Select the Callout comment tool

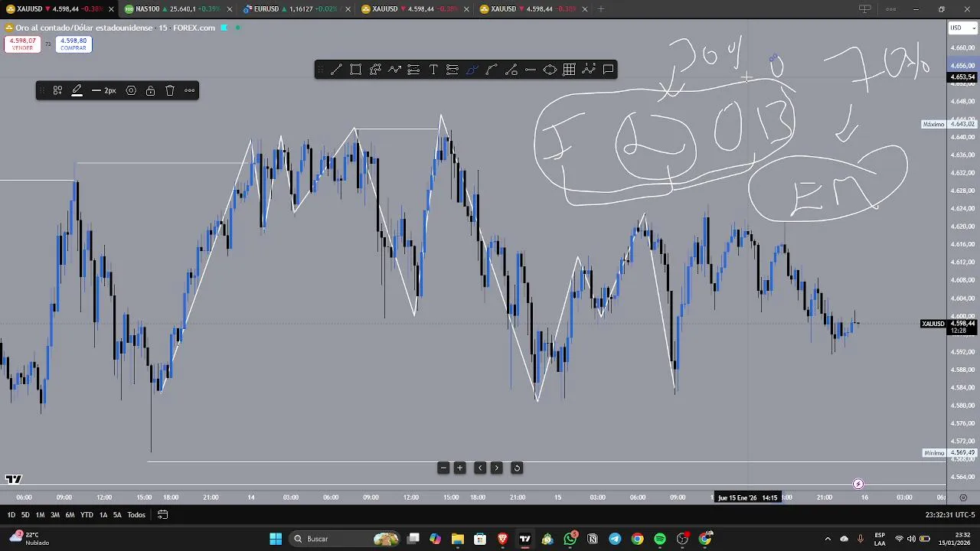click(609, 70)
